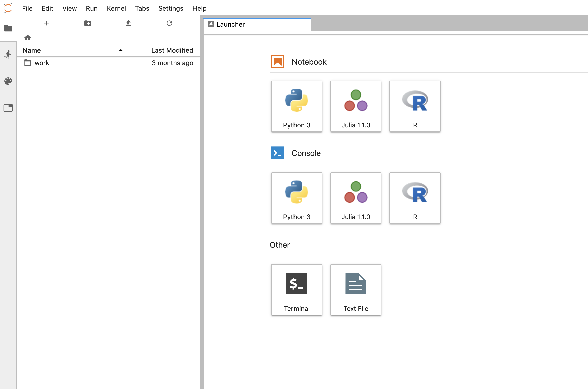The image size is (588, 389).
Task: Open the Open Tabs sidebar panel
Action: pyautogui.click(x=8, y=108)
